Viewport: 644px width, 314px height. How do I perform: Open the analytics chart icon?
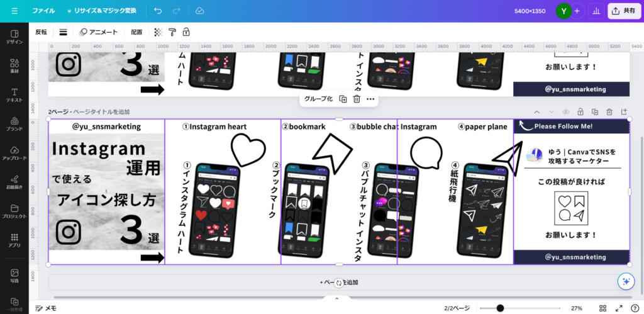(596, 11)
